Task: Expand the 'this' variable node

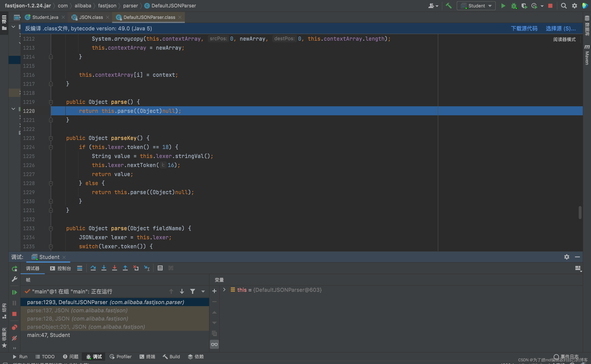Action: 224,290
